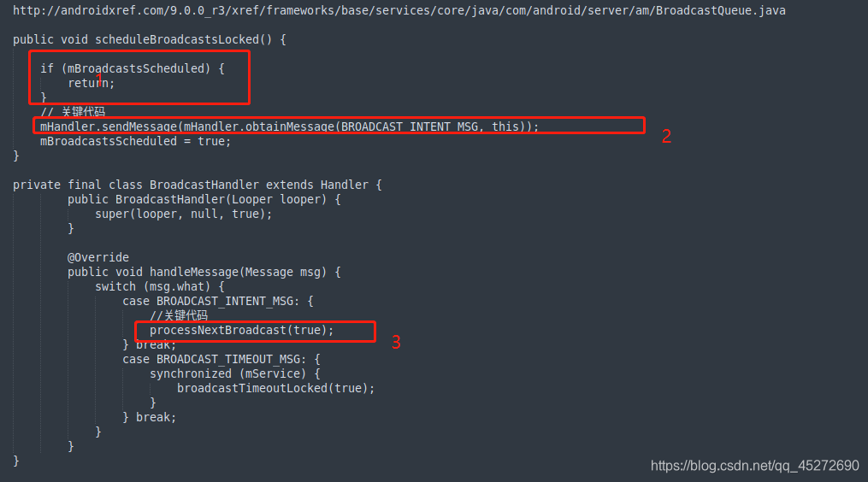Click super(looper, null, true) call

coord(183,214)
